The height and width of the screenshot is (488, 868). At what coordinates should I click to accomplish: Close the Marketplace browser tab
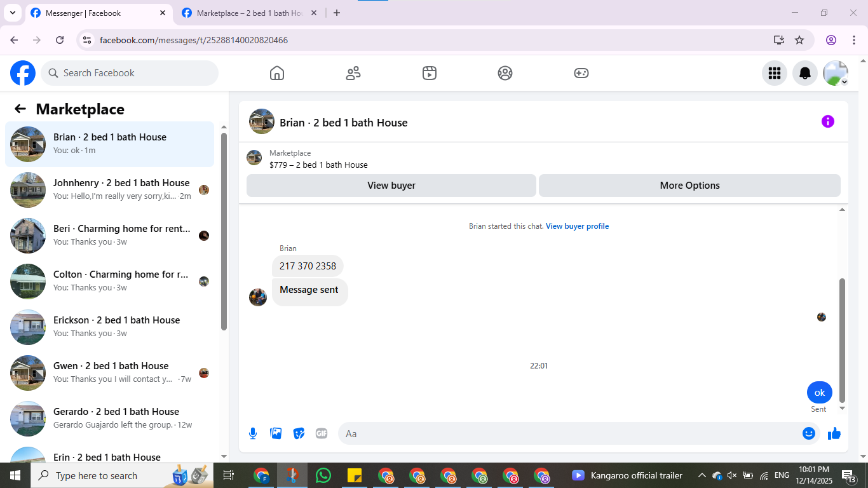coord(313,13)
